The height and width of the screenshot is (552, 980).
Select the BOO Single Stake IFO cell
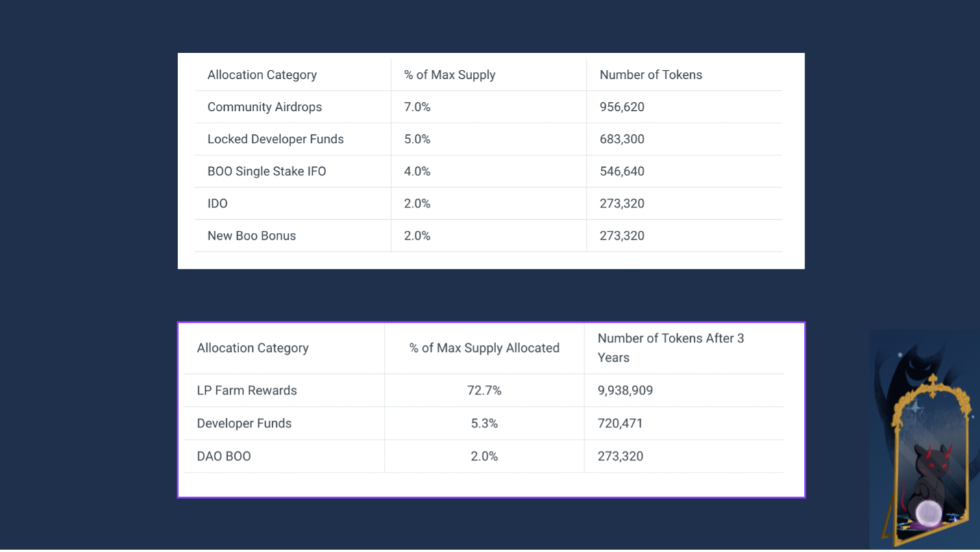pyautogui.click(x=267, y=171)
